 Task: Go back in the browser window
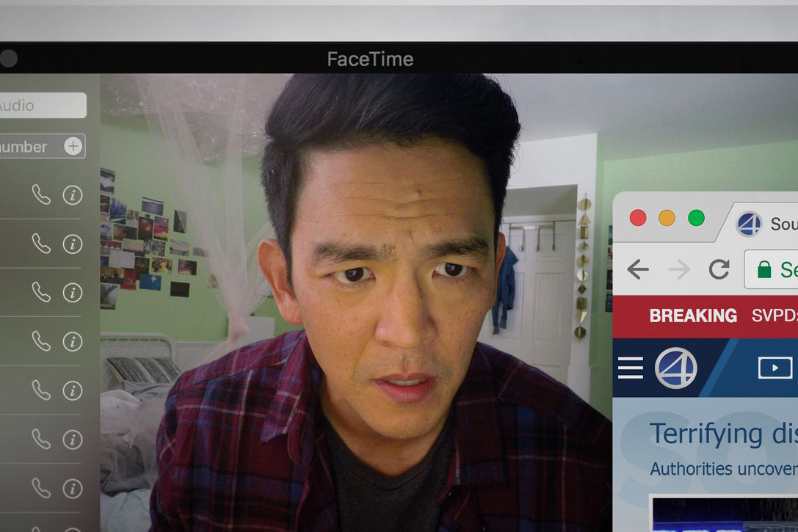click(x=638, y=269)
